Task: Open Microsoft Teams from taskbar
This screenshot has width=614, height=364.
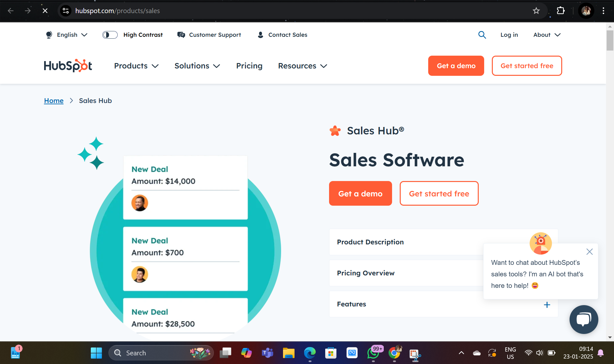Action: 267,353
